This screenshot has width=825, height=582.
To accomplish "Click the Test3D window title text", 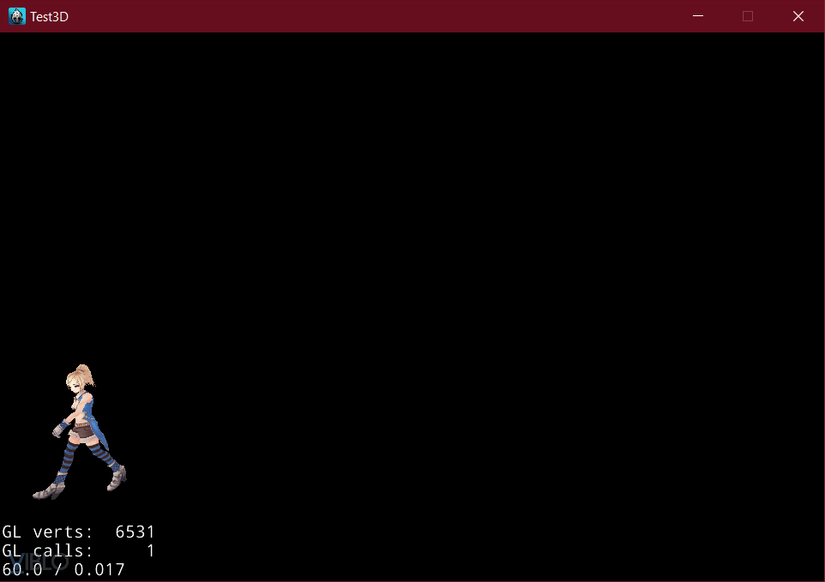I will (49, 17).
